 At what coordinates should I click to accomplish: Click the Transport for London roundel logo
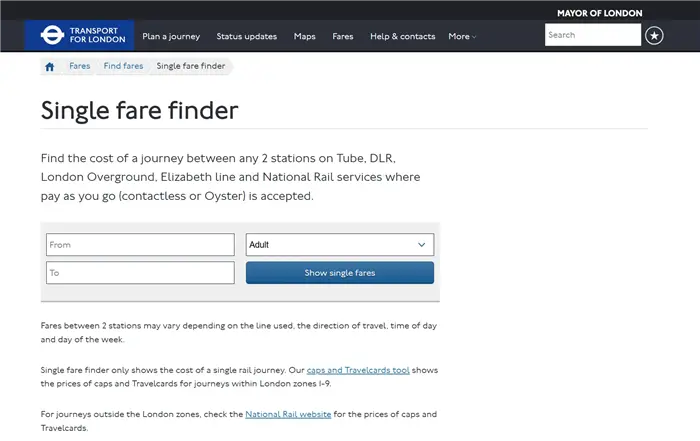(x=52, y=36)
